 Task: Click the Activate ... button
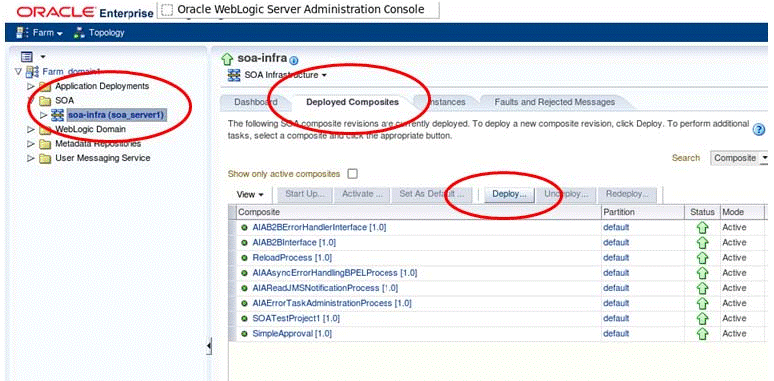pyautogui.click(x=362, y=194)
